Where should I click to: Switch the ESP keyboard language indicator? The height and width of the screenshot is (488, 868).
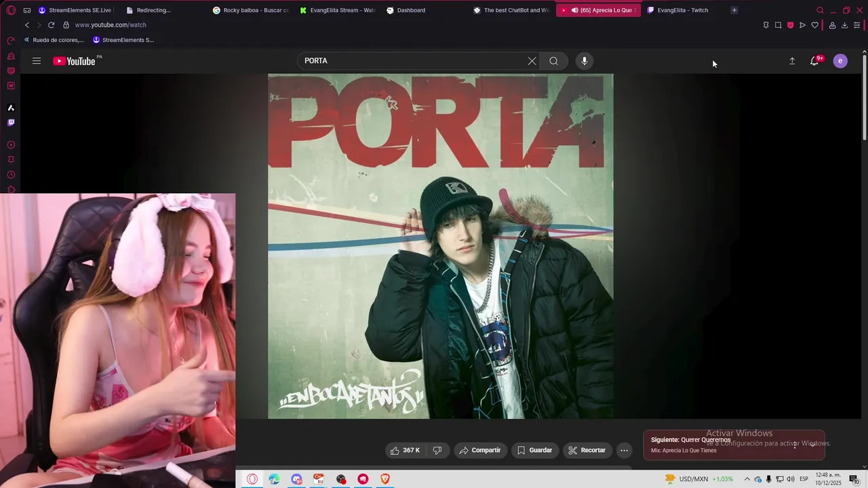pos(804,479)
